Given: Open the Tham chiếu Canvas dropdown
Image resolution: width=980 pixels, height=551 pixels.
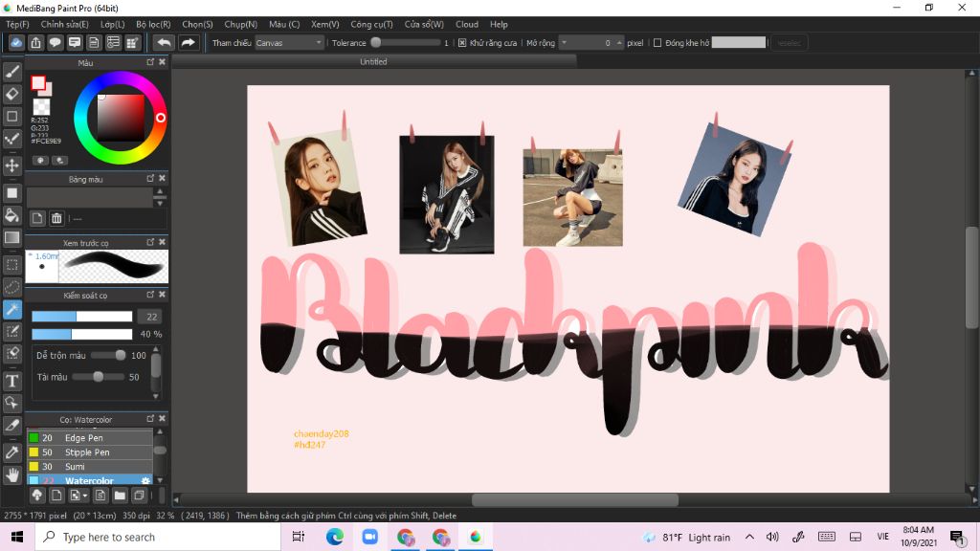Looking at the screenshot, I should tap(289, 42).
